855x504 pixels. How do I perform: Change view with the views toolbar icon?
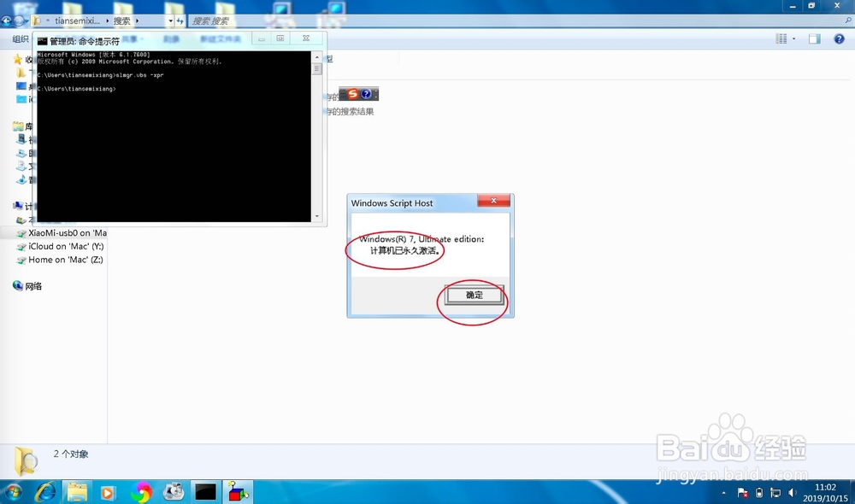(x=781, y=38)
